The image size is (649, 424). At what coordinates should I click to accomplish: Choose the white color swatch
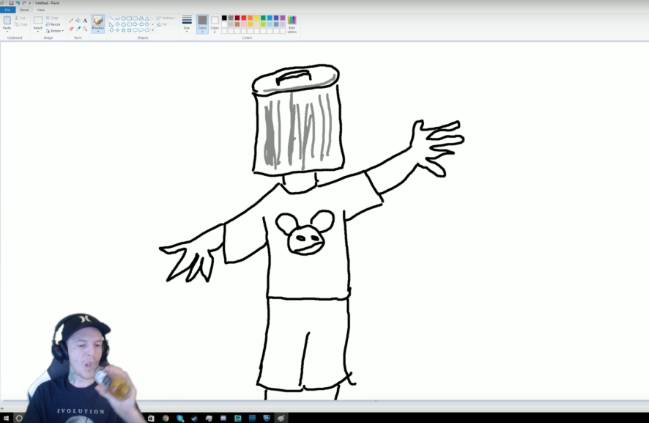(x=224, y=24)
